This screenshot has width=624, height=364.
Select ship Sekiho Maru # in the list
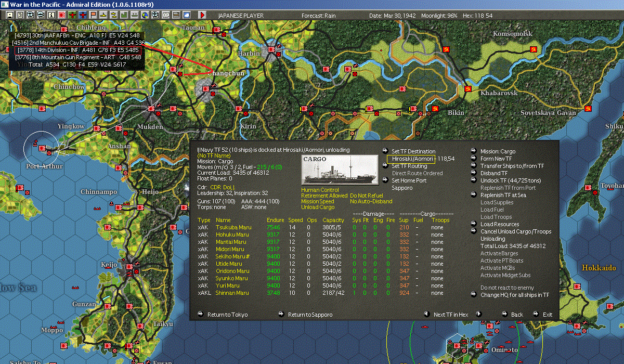tap(232, 256)
